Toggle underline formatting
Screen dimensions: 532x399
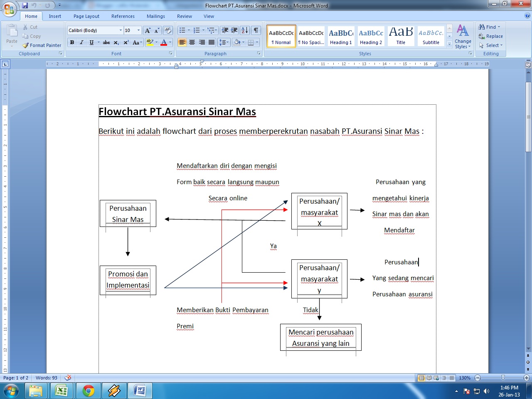click(91, 42)
